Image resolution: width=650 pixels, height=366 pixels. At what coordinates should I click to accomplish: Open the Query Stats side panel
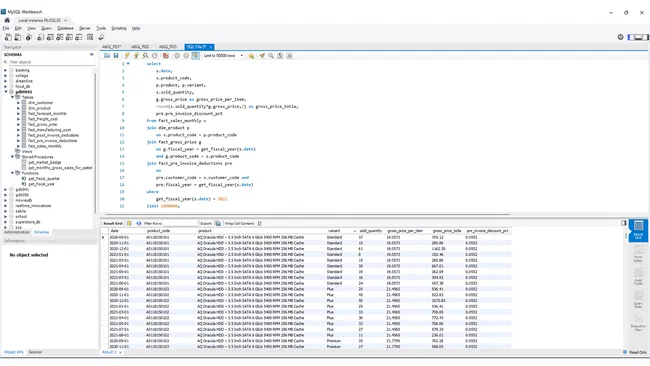(638, 299)
